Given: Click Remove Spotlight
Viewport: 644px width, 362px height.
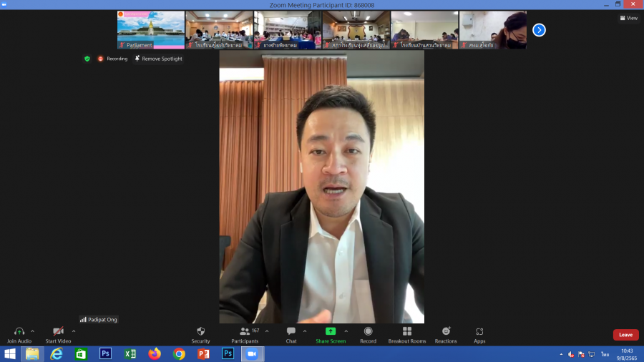Looking at the screenshot, I should [158, 59].
